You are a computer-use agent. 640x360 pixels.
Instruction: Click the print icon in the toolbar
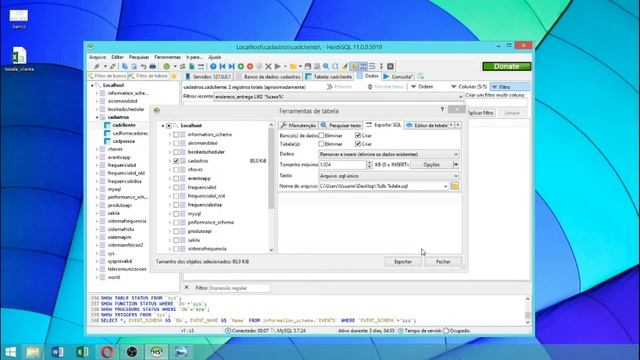tap(153, 66)
